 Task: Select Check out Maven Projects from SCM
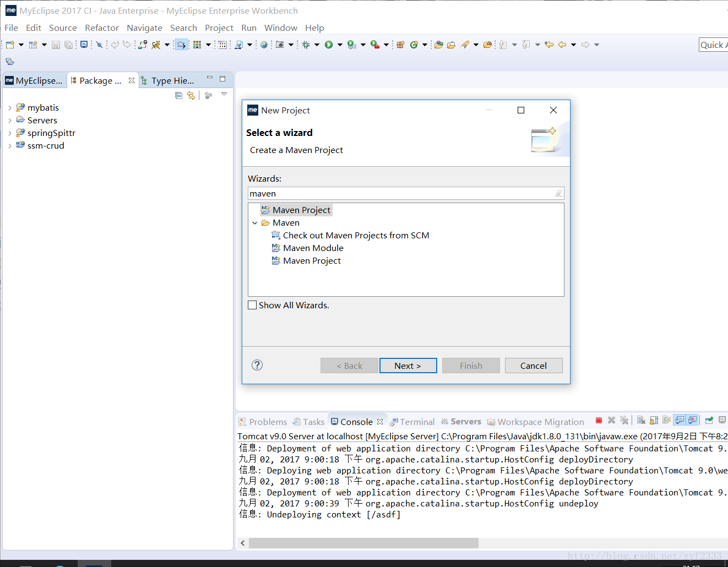pyautogui.click(x=350, y=235)
